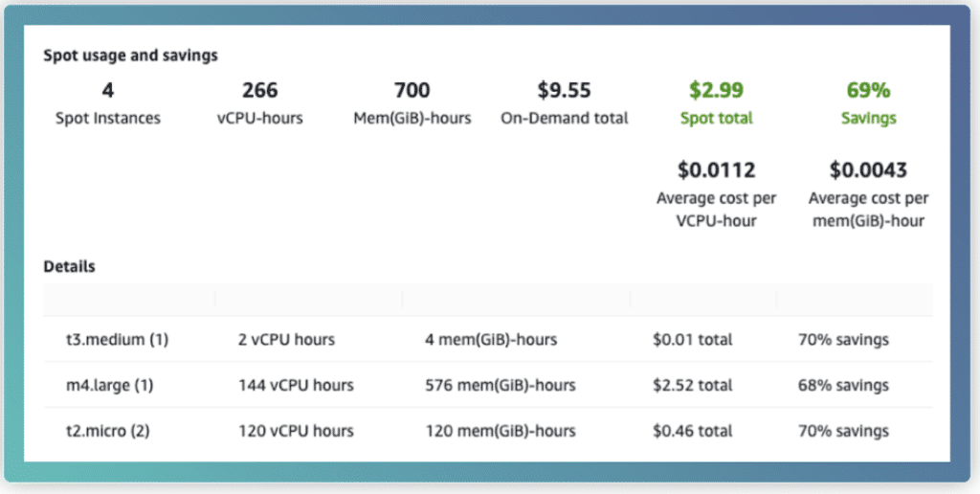Screen dimensions: 980x494
Task: Open the green $2.99 Spot total
Action: pyautogui.click(x=716, y=91)
